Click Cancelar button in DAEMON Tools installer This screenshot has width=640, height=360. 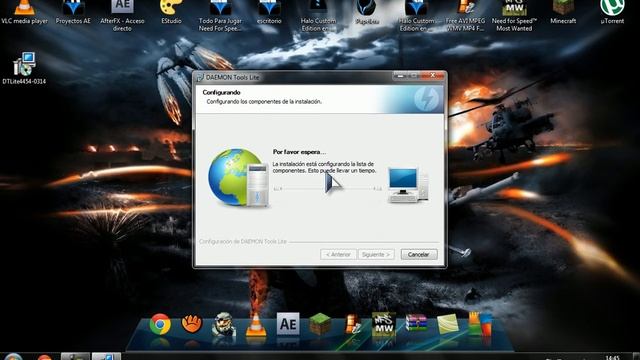click(x=419, y=254)
